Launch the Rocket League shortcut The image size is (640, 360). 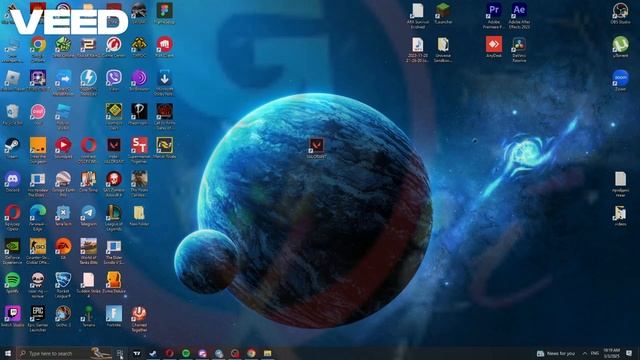tap(63, 281)
